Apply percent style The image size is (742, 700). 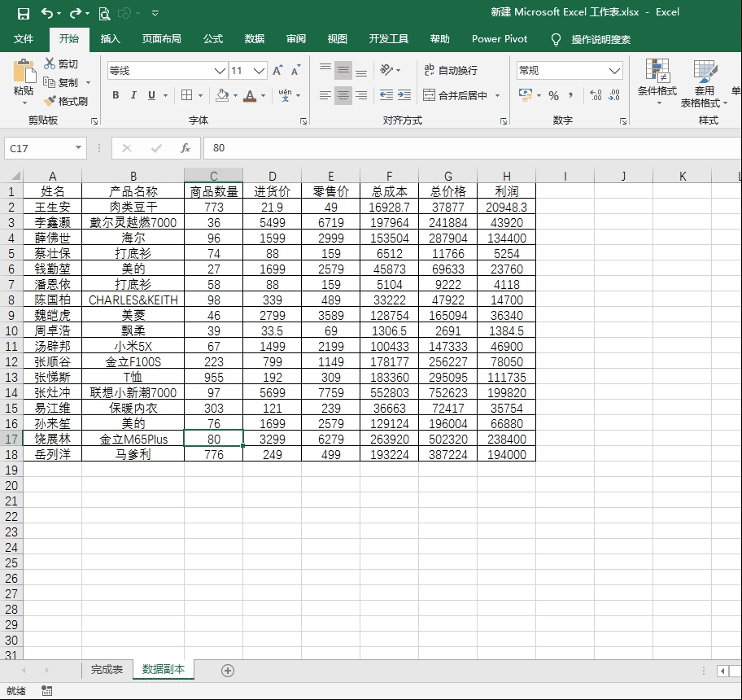553,95
